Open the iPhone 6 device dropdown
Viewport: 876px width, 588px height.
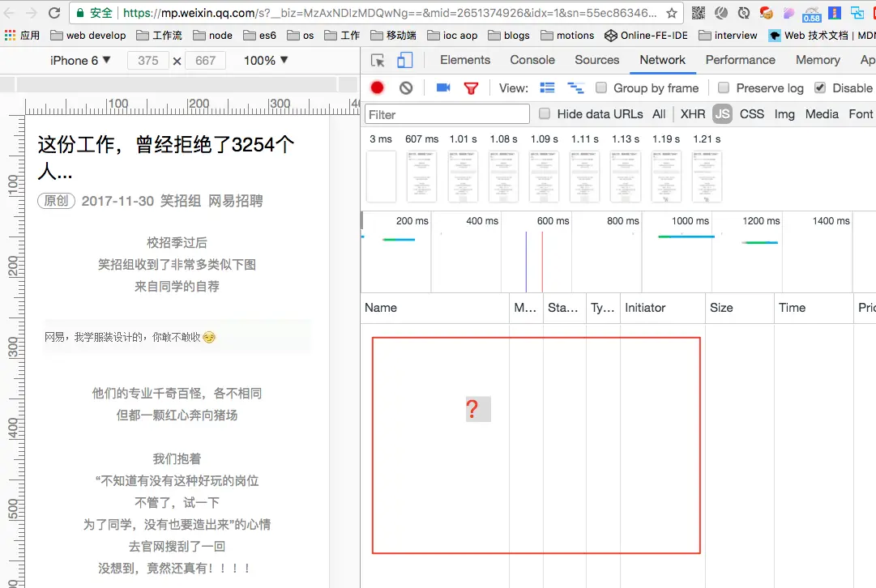click(x=80, y=60)
